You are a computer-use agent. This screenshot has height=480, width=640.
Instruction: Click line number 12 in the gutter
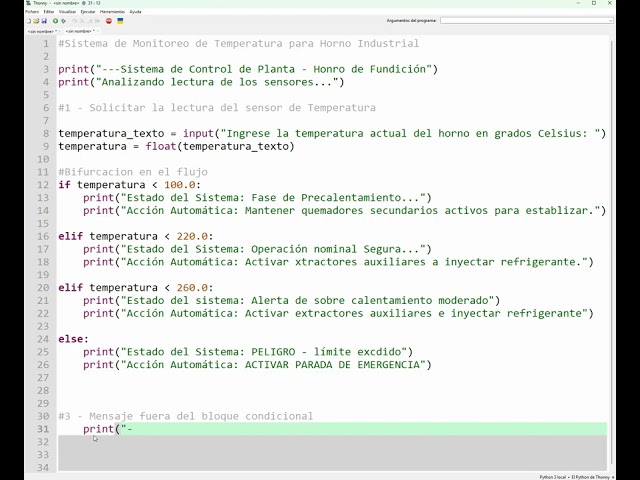[x=43, y=184]
